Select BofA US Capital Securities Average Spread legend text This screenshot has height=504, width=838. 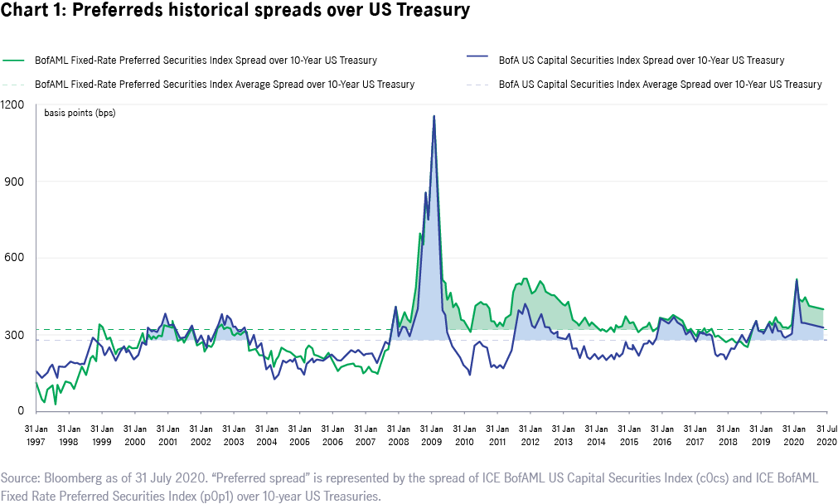pyautogui.click(x=660, y=85)
